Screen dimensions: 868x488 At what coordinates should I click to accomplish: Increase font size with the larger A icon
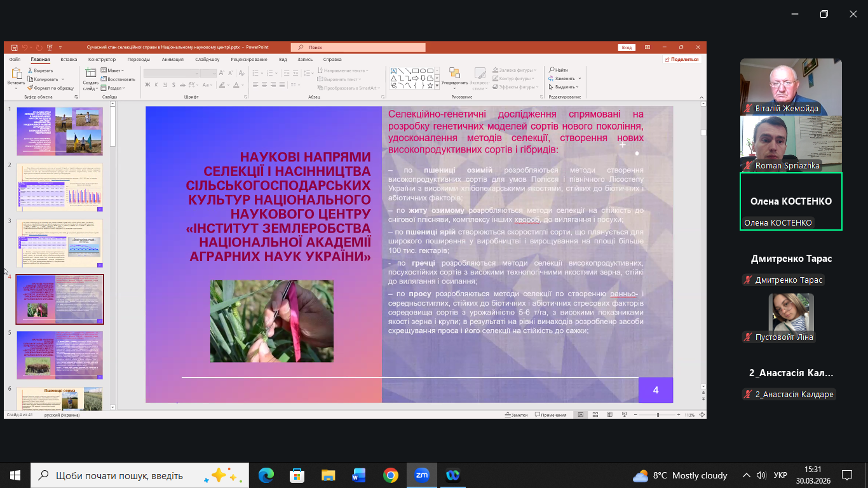point(222,74)
